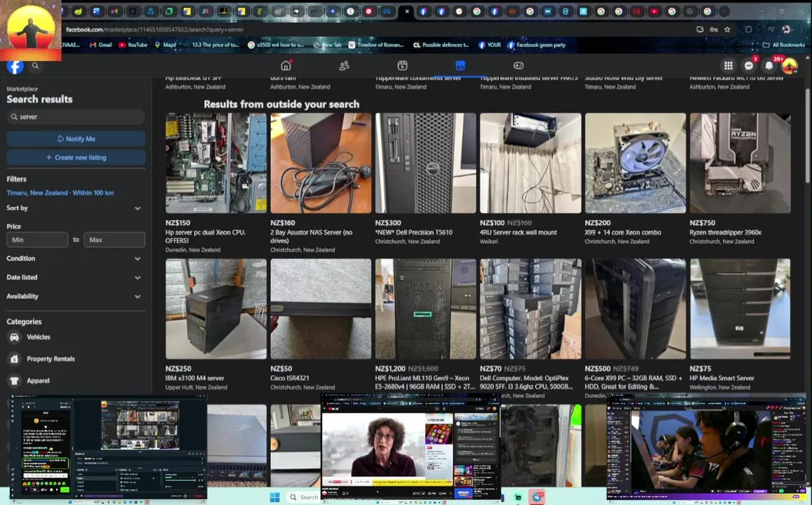Screen dimensions: 812x505
Task: Open the Facebook menu grid icon
Action: [728, 66]
